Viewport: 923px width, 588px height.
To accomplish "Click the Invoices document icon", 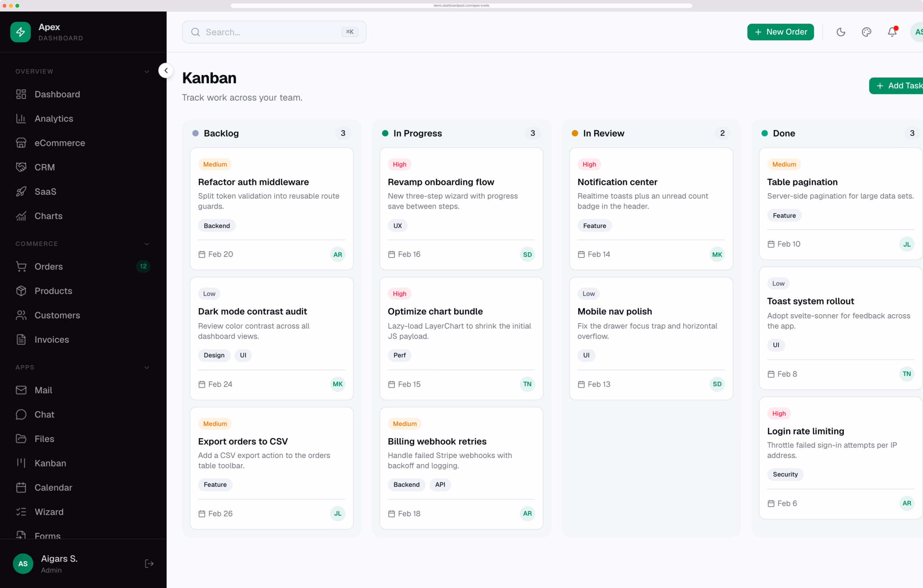I will (x=21, y=339).
